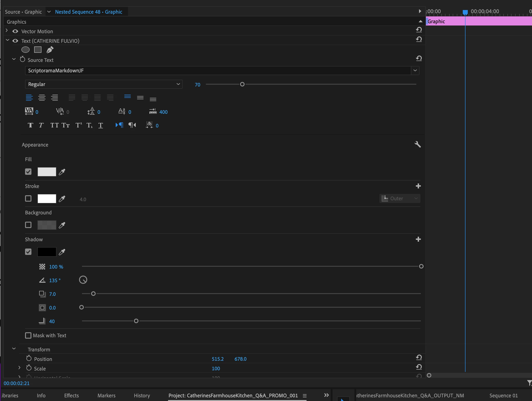Select the ellipse mask tool
The height and width of the screenshot is (401, 532).
click(26, 50)
